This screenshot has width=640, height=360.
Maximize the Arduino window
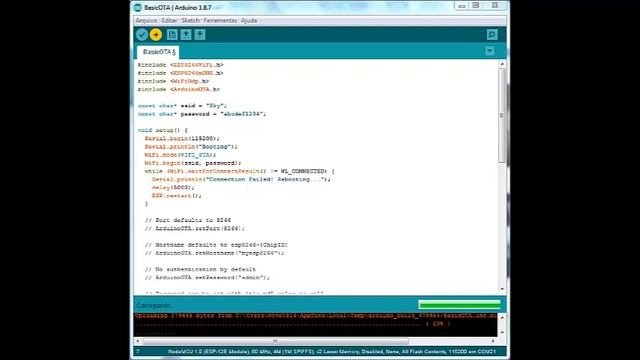tap(476, 6)
